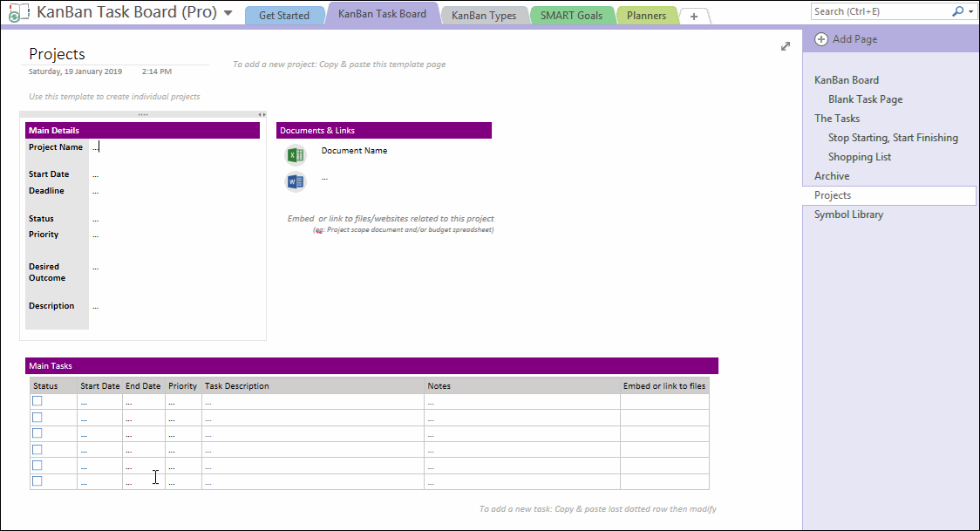Click the date Saturday, 19 January 2019

[75, 71]
